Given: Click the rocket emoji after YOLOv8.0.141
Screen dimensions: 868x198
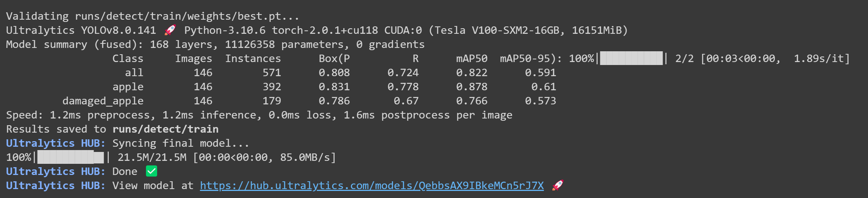Looking at the screenshot, I should pos(170,30).
